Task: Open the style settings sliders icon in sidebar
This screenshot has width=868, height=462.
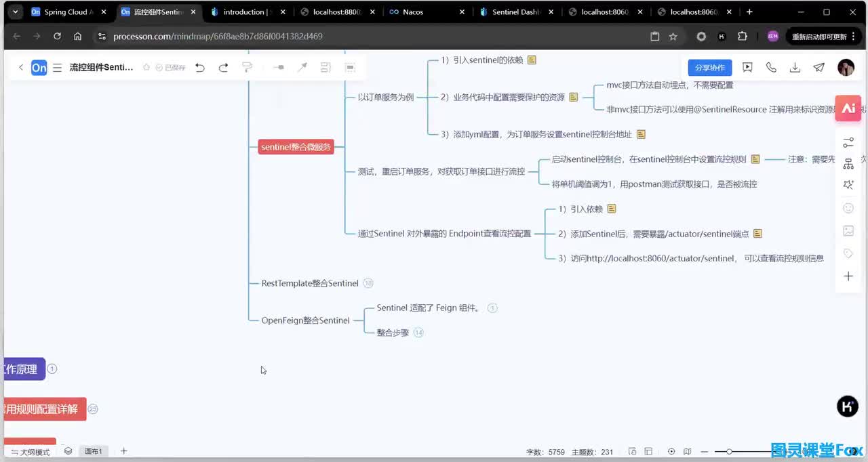Action: pyautogui.click(x=848, y=142)
